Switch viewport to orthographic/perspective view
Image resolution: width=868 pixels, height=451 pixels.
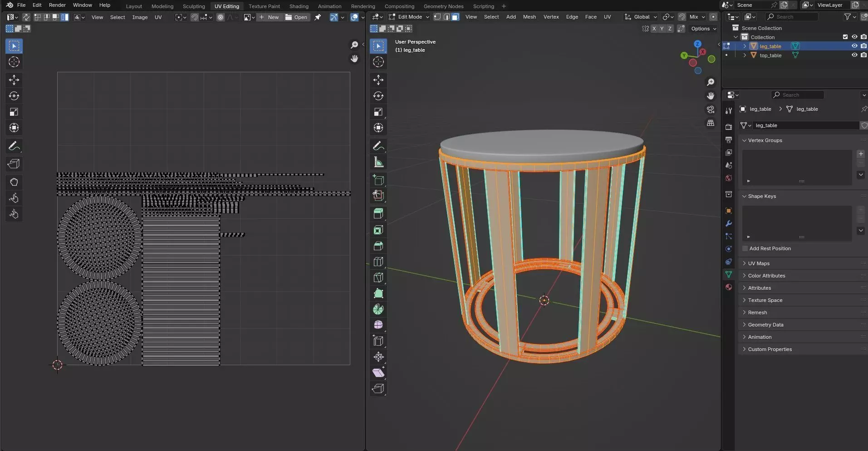pyautogui.click(x=711, y=123)
